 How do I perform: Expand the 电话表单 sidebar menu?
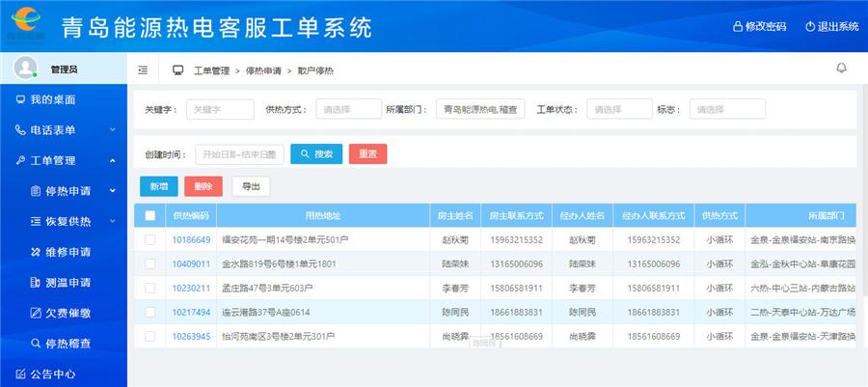click(x=64, y=129)
